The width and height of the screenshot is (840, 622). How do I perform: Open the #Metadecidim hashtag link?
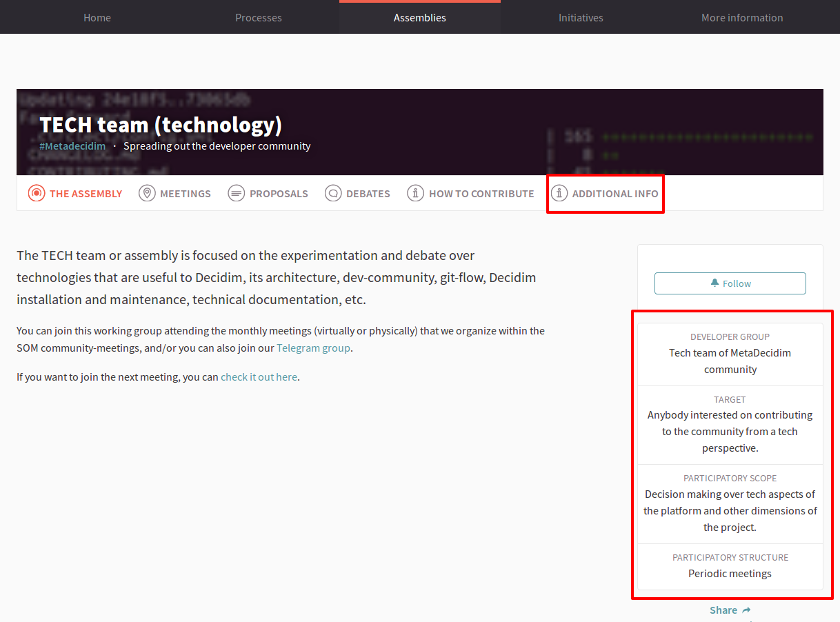click(72, 146)
